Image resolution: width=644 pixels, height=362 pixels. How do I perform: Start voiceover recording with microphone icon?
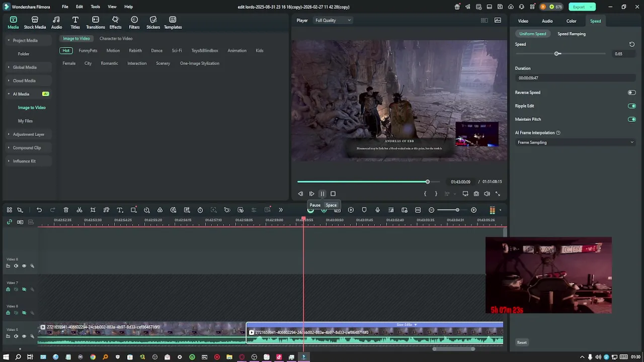tap(377, 210)
